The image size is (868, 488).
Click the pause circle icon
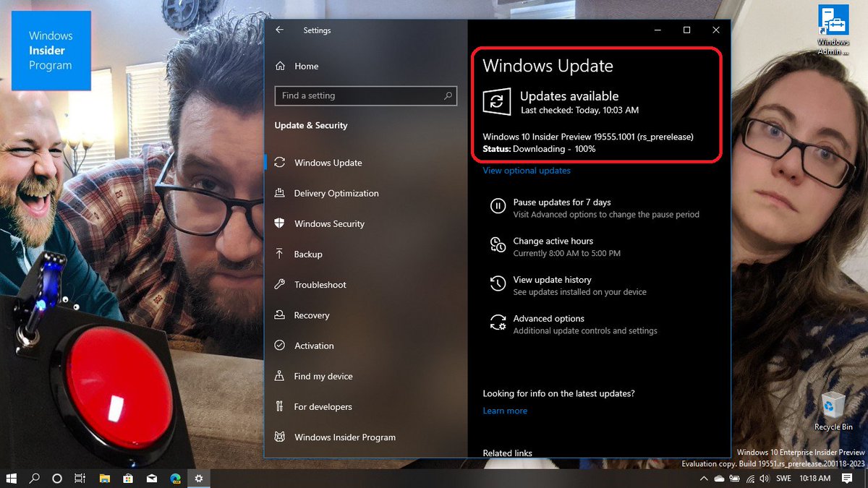pyautogui.click(x=498, y=207)
